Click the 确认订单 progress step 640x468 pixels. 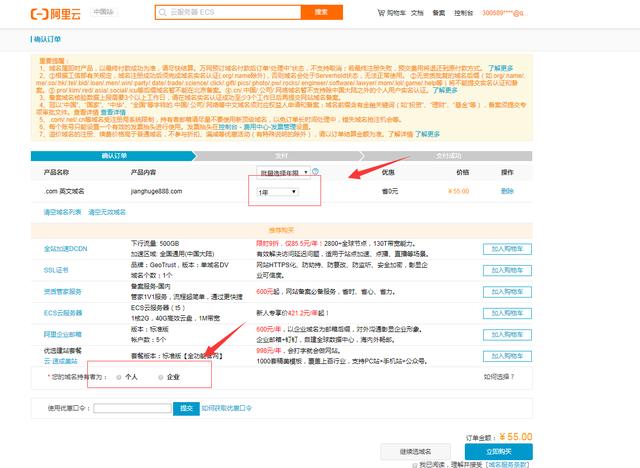113,156
